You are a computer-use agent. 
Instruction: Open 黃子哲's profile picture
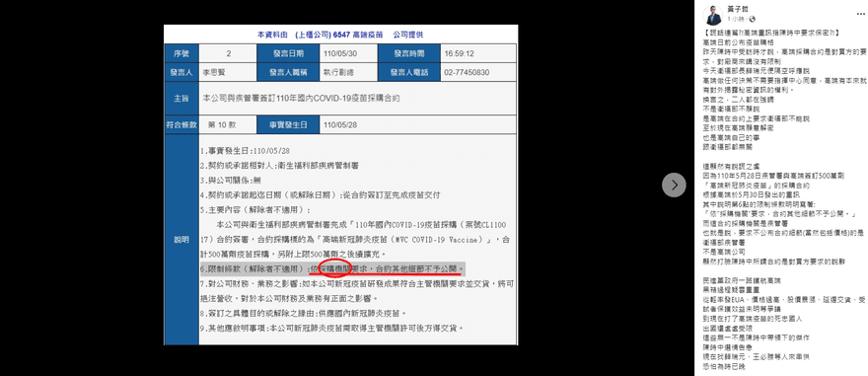point(713,16)
